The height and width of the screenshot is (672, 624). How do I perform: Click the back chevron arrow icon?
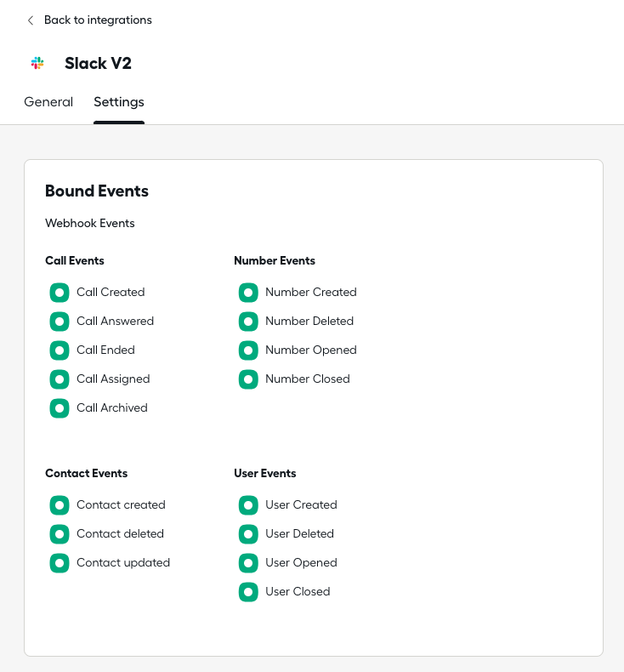coord(31,20)
